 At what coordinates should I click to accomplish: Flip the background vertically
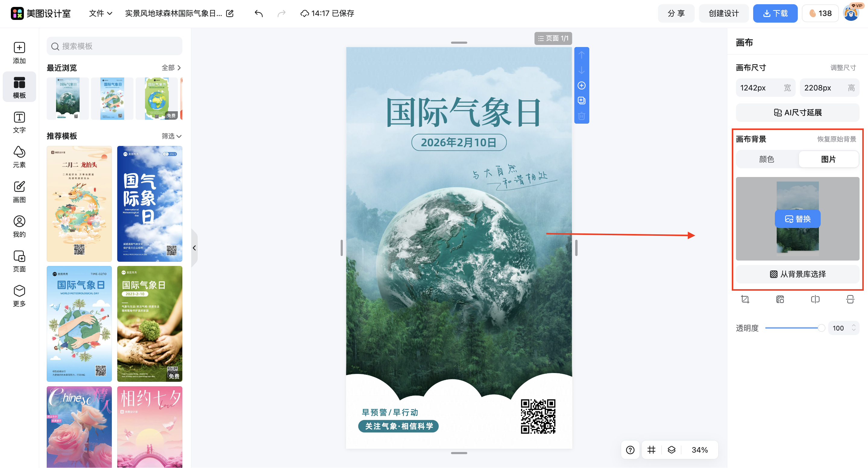(x=850, y=299)
